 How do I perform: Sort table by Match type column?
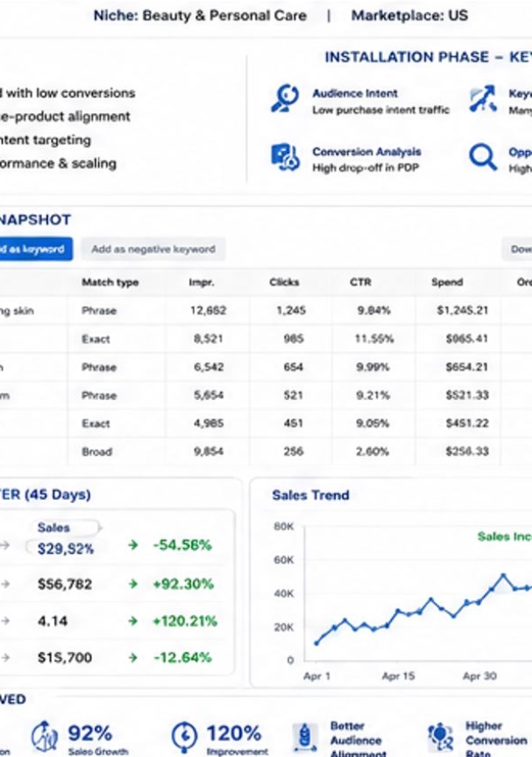coord(110,282)
